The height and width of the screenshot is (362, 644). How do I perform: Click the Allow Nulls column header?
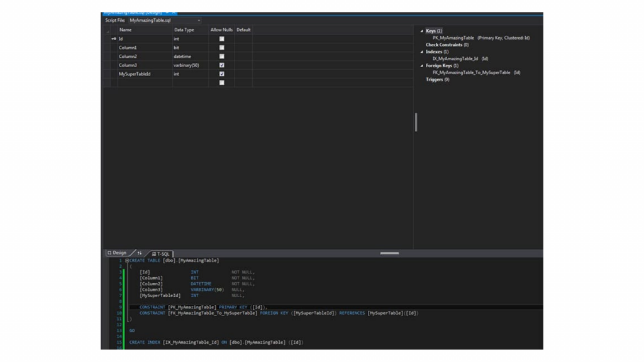[222, 30]
